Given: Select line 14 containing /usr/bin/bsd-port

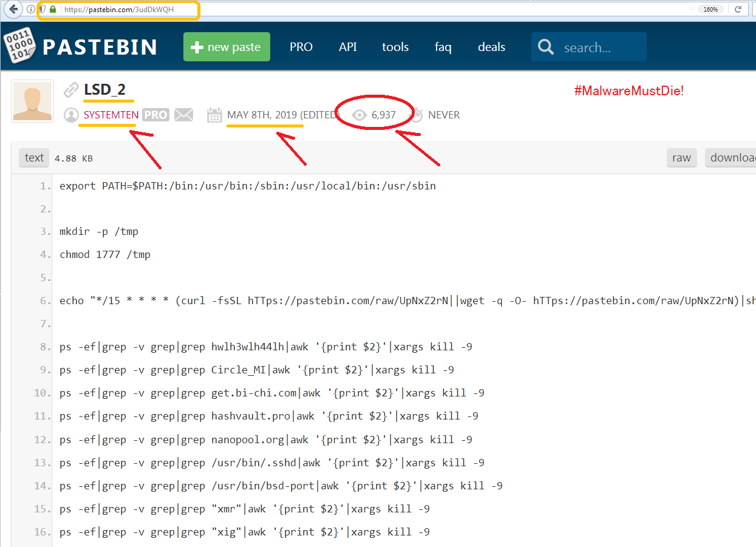Looking at the screenshot, I should pyautogui.click(x=281, y=486).
